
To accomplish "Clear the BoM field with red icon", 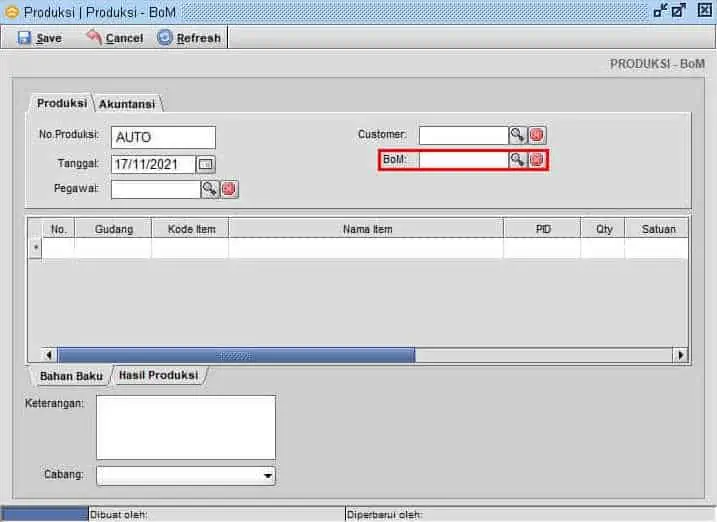I will coord(536,160).
